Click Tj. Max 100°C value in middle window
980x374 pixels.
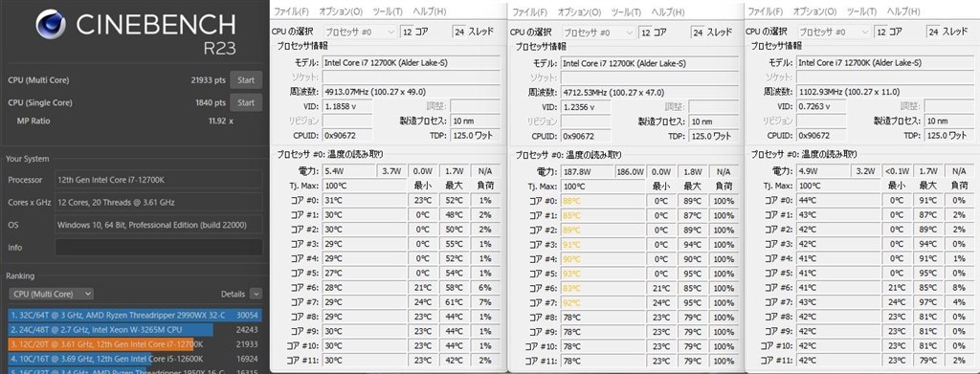click(x=604, y=187)
